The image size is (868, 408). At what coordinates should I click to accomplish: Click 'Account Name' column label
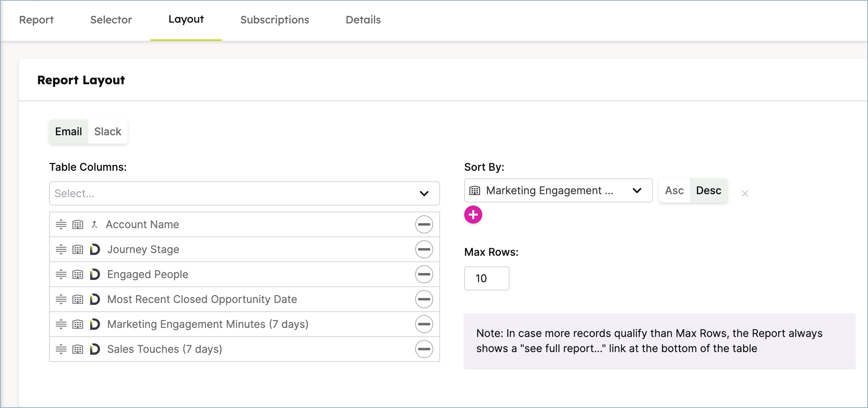(142, 224)
